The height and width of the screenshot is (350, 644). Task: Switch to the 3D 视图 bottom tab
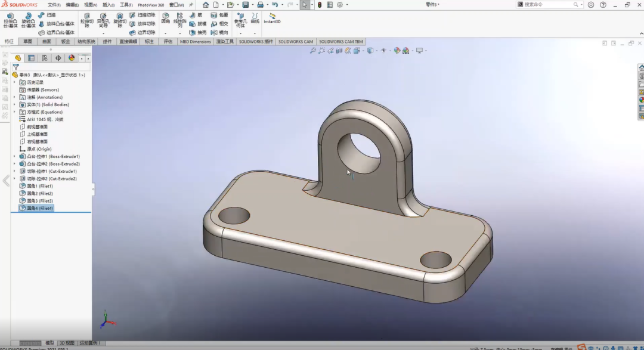point(67,343)
